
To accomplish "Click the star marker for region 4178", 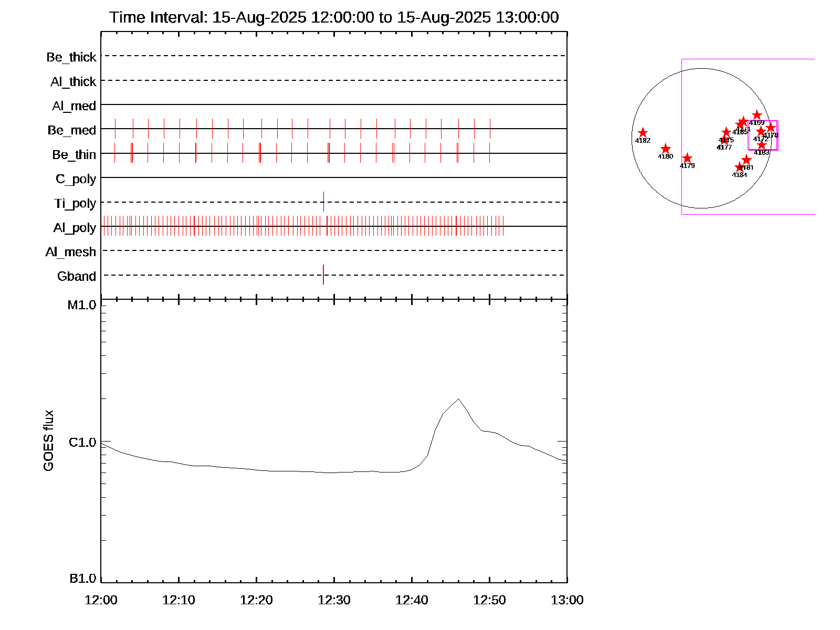I will tap(771, 128).
